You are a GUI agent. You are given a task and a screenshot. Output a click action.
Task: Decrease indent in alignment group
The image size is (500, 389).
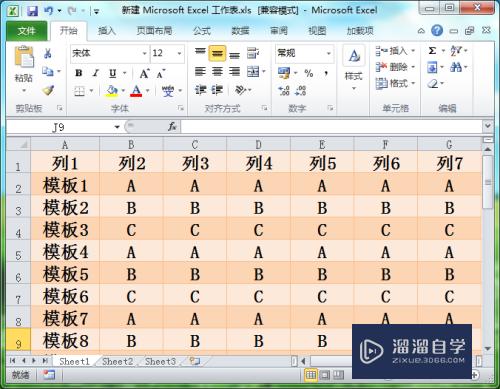point(200,90)
